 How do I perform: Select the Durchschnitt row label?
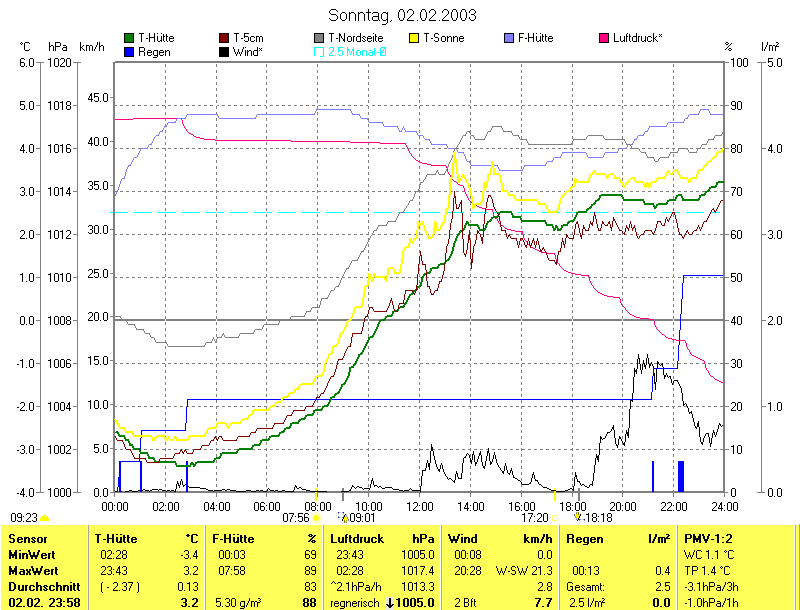click(41, 586)
